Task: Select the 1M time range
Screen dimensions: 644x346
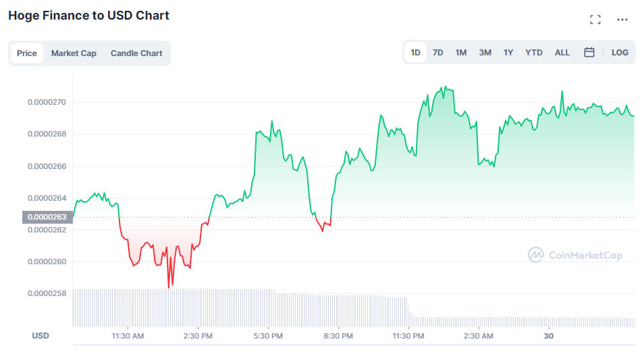Action: 461,53
